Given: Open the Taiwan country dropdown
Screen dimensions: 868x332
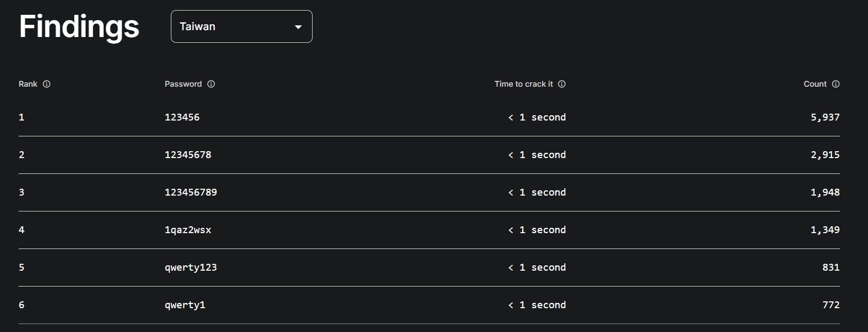Looking at the screenshot, I should click(241, 26).
